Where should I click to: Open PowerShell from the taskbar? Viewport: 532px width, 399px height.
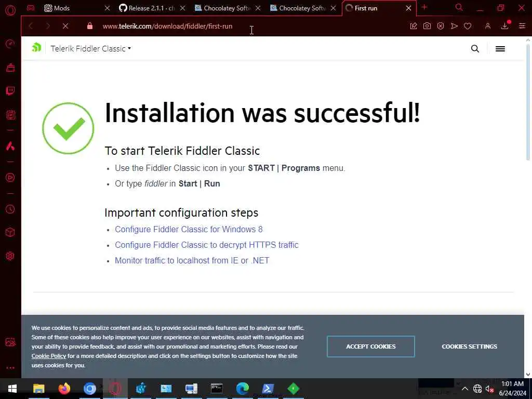click(268, 389)
